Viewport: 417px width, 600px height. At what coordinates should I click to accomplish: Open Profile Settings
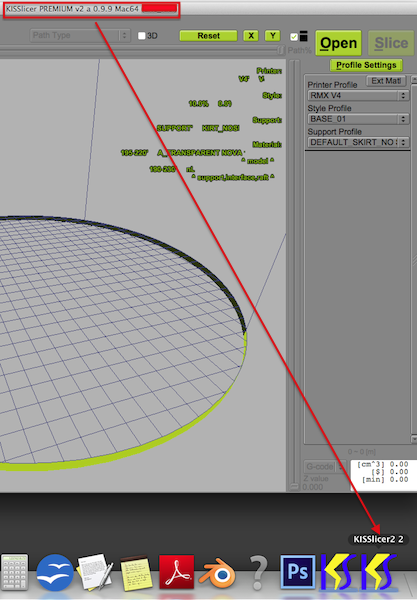366,65
